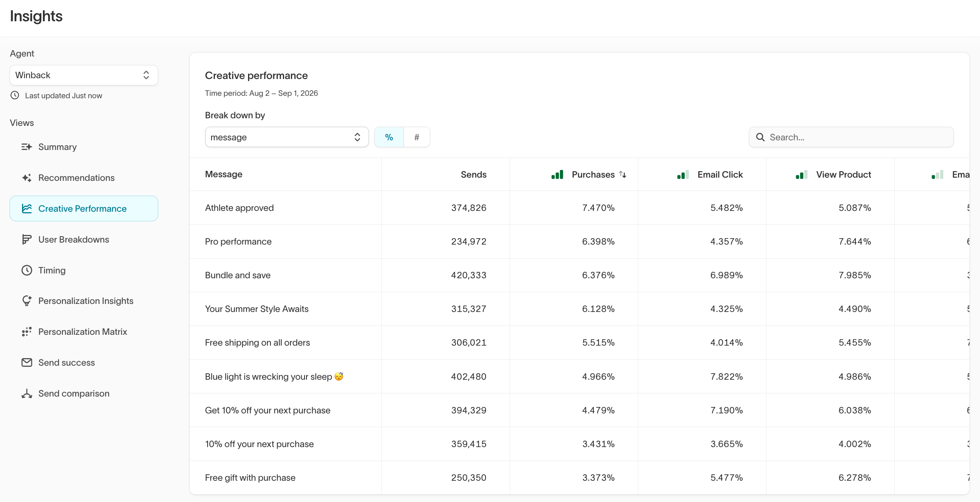
Task: Select the User Breakdowns view
Action: pyautogui.click(x=84, y=239)
